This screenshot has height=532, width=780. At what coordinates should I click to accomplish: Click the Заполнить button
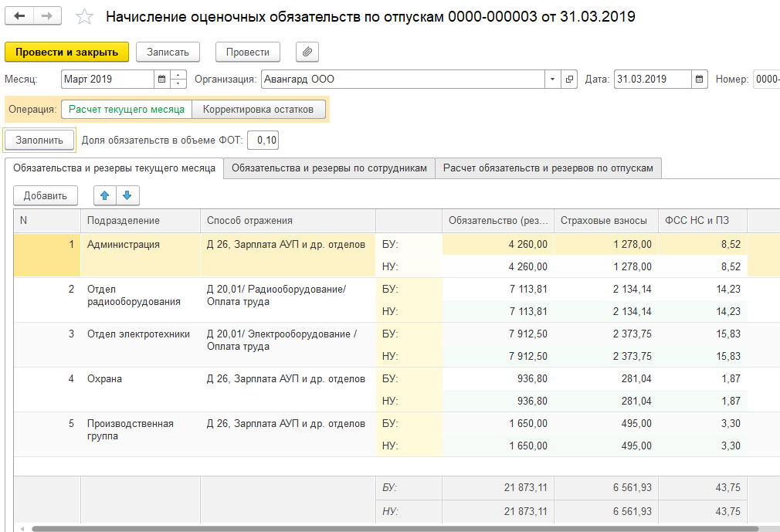(x=39, y=140)
